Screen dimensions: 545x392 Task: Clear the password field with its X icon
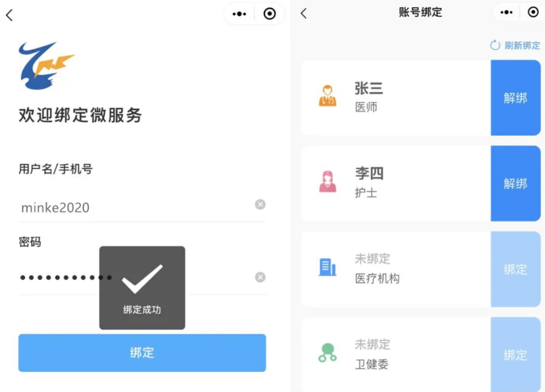[x=260, y=277]
